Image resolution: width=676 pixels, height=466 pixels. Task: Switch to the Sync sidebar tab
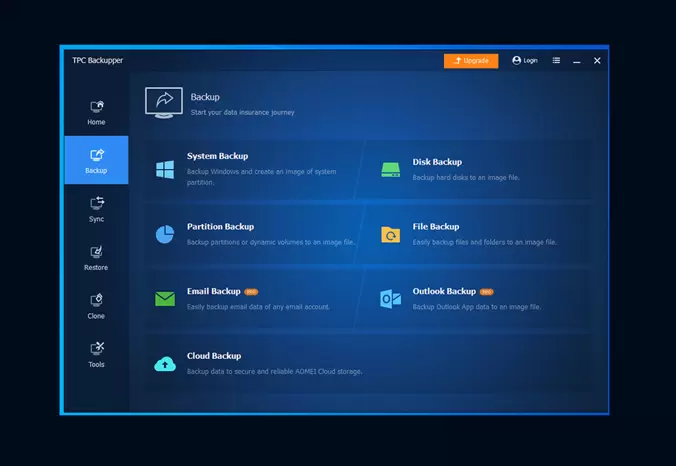[96, 209]
